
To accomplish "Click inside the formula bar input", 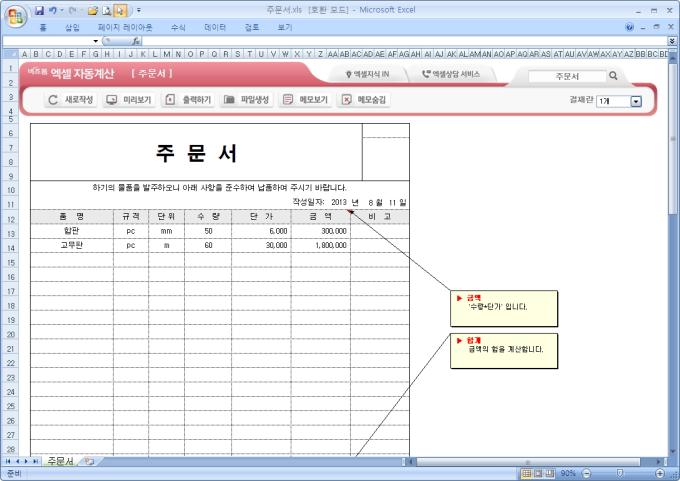I will pyautogui.click(x=404, y=41).
